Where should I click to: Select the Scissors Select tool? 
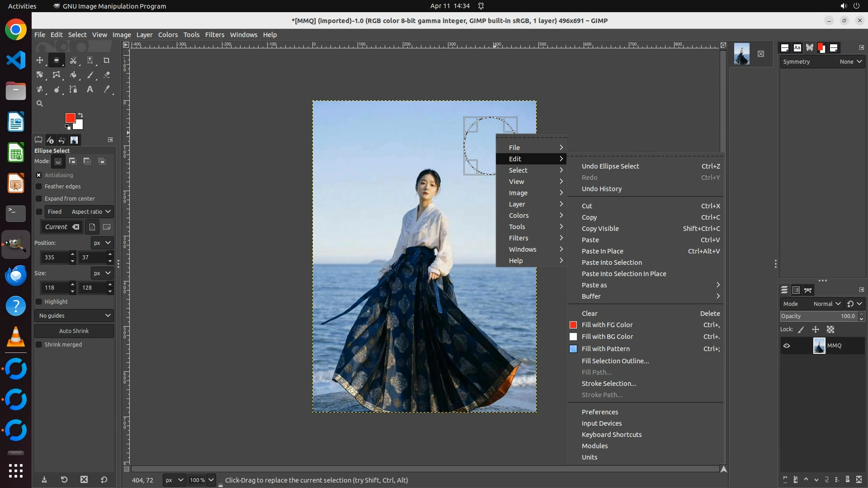(73, 60)
